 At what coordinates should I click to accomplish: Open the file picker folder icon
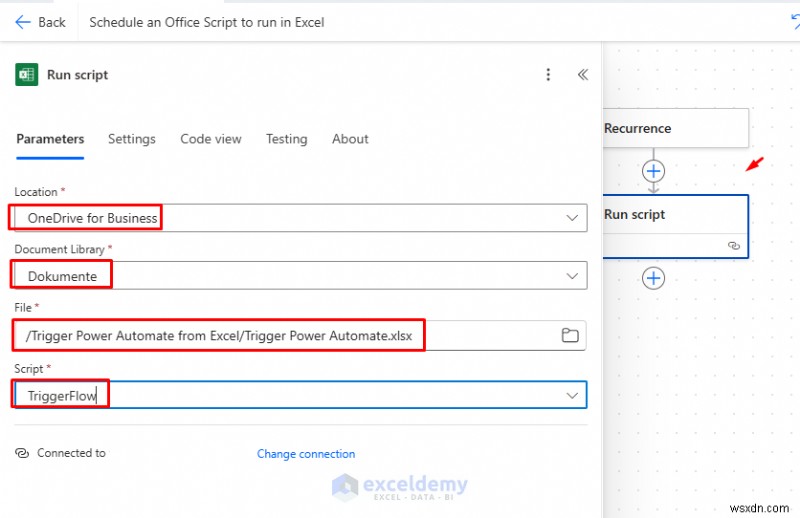[x=570, y=335]
